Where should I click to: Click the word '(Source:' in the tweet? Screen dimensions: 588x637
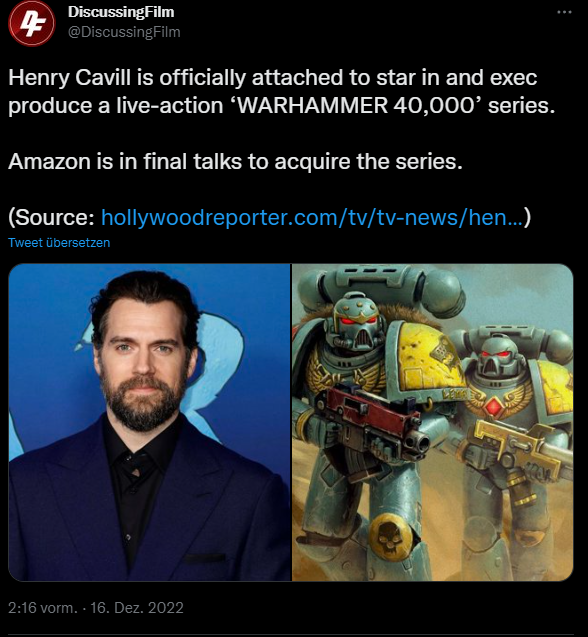(x=52, y=217)
